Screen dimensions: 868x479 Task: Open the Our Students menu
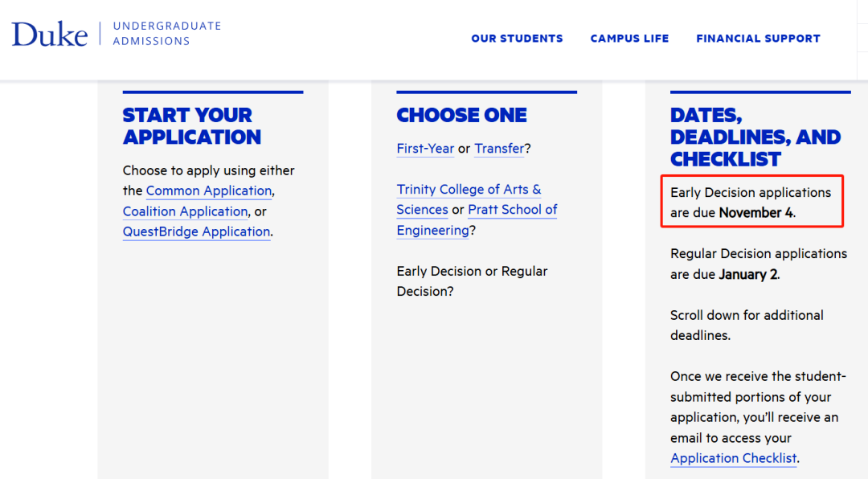[517, 39]
